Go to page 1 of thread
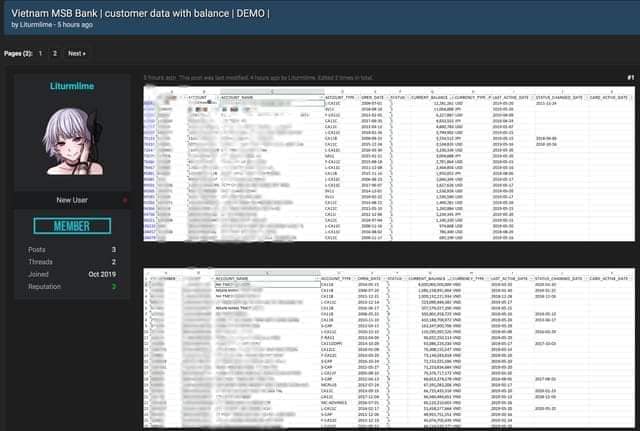The height and width of the screenshot is (431, 640). (x=41, y=53)
